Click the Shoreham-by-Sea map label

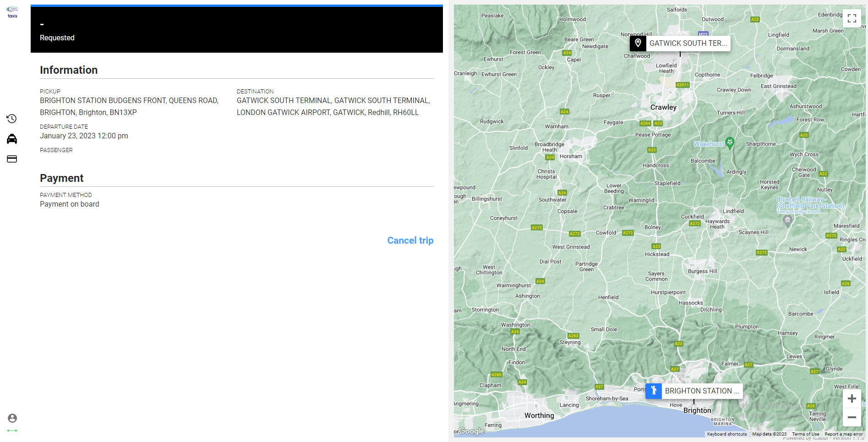point(607,398)
